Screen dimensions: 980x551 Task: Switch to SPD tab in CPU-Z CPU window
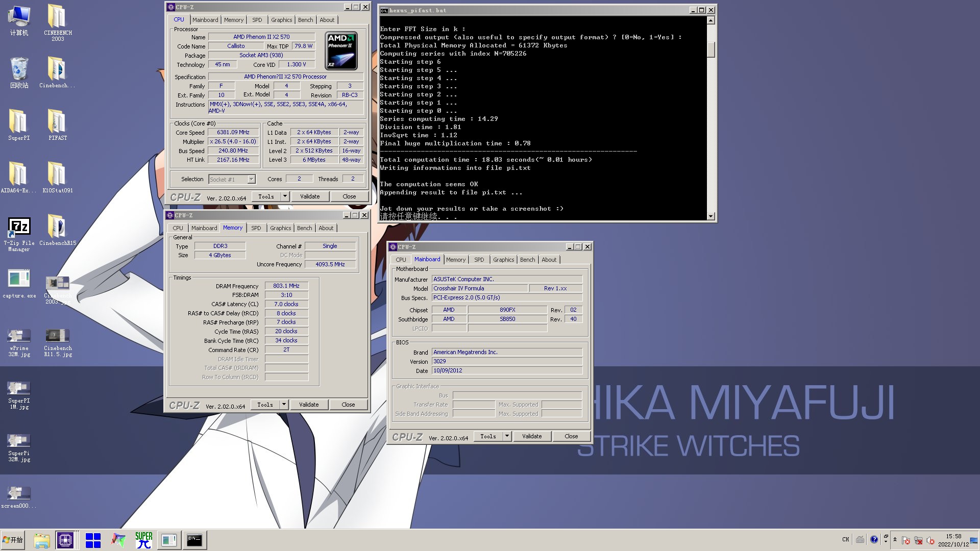257,20
